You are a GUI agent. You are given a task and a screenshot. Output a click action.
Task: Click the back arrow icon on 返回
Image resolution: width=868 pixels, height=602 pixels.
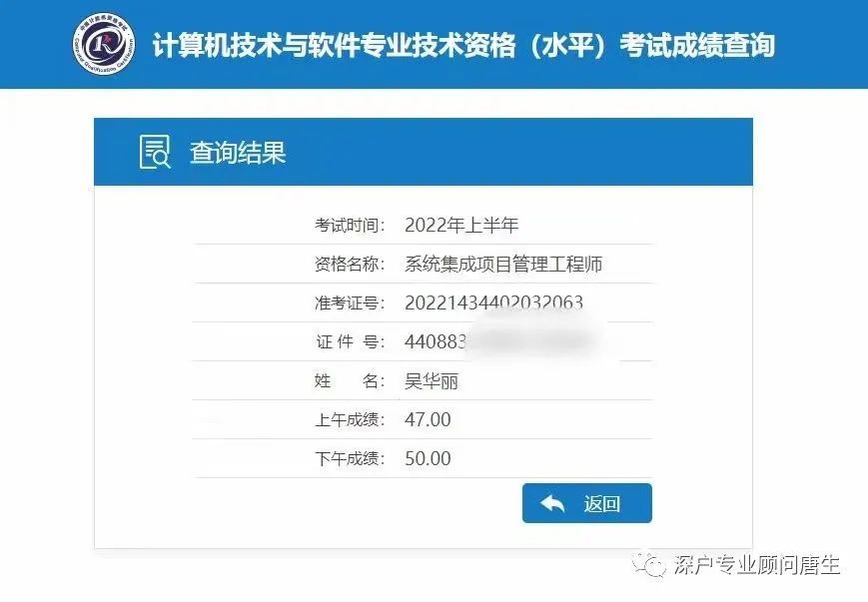click(552, 503)
